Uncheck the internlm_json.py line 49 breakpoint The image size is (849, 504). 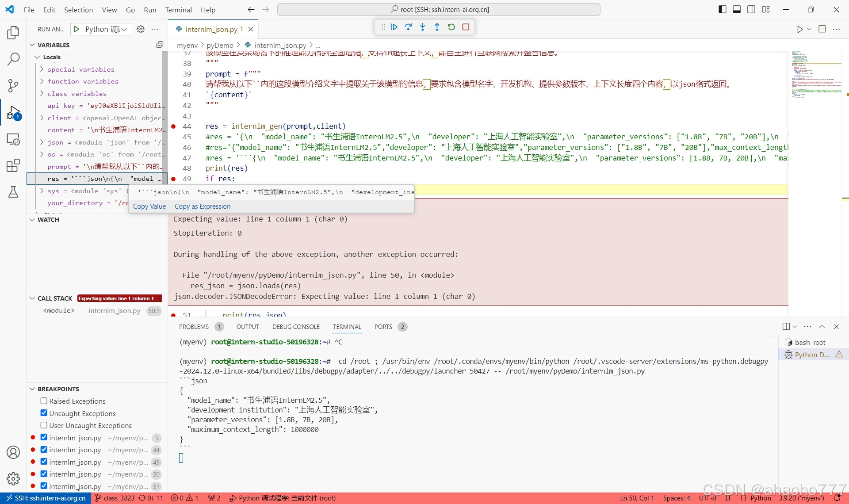[44, 462]
